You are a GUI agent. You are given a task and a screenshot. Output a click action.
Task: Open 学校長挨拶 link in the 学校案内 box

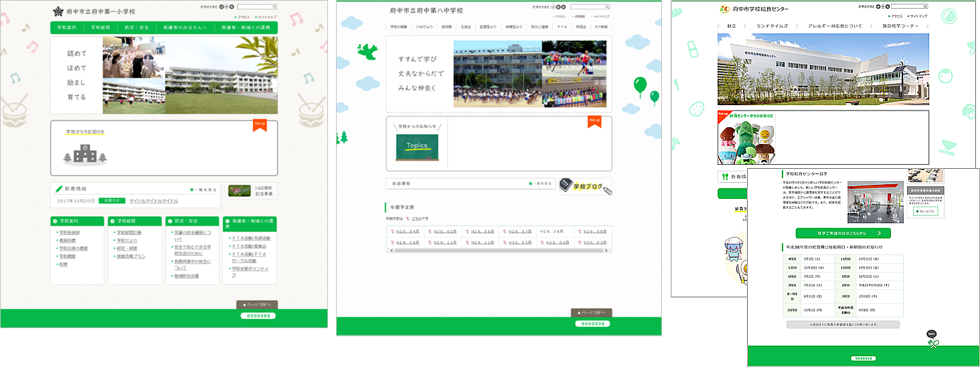pyautogui.click(x=69, y=232)
